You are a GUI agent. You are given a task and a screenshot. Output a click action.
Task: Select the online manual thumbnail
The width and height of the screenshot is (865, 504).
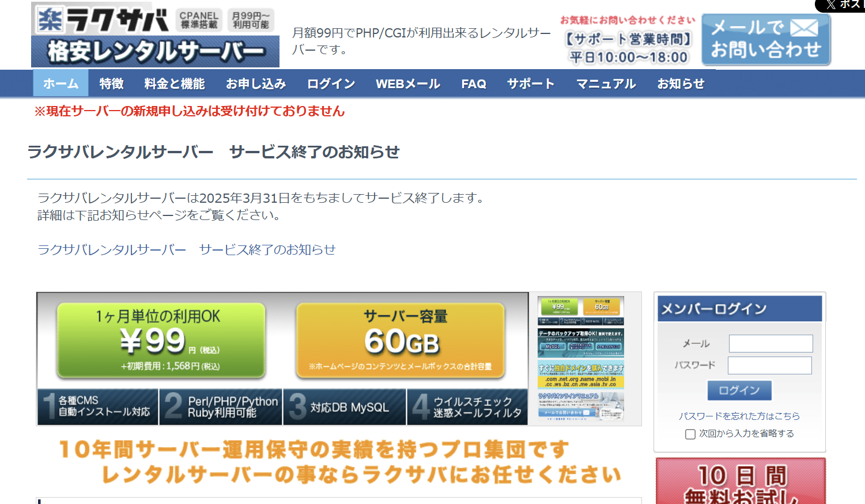click(580, 406)
